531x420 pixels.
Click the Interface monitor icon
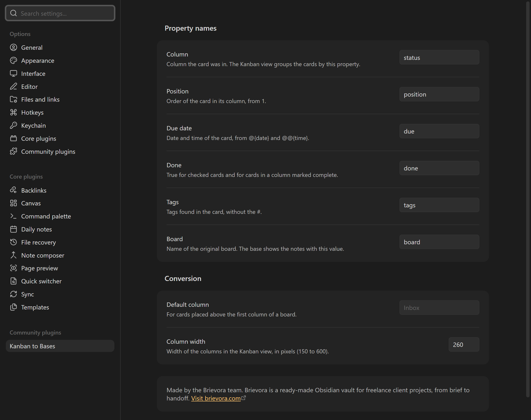click(14, 73)
